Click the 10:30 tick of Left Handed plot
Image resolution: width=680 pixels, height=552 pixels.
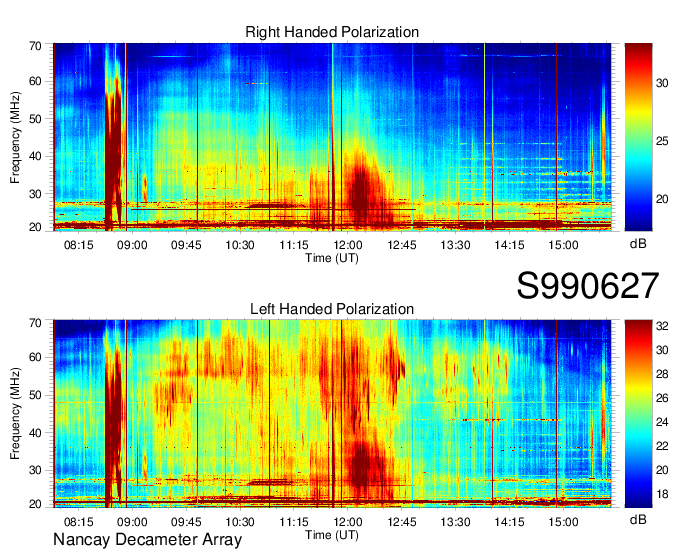240,522
